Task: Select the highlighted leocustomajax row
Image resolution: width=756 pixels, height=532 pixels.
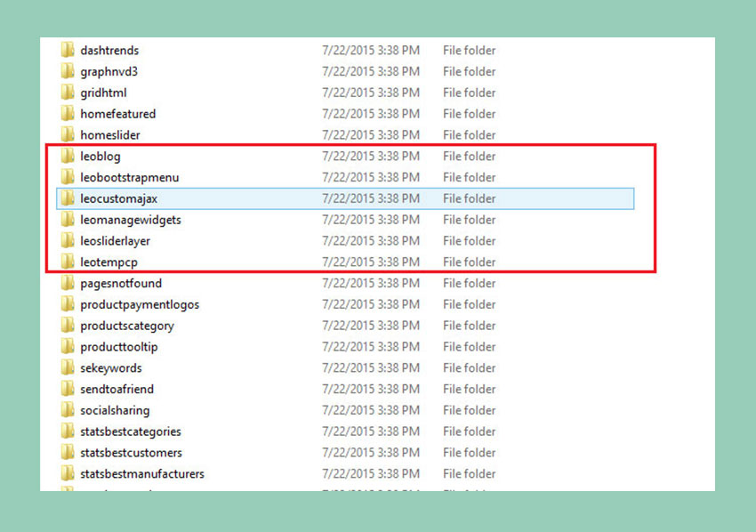Action: click(118, 199)
